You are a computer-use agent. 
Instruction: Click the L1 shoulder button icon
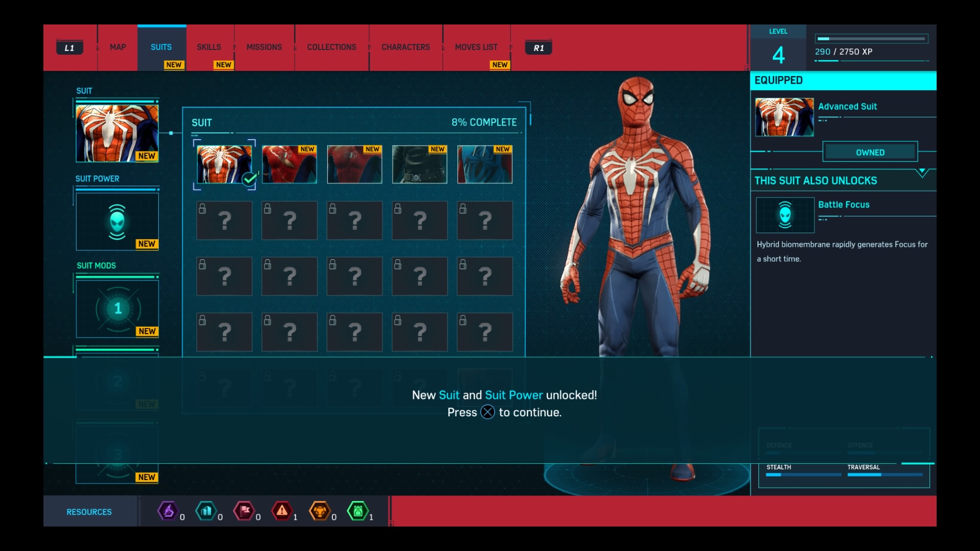70,48
